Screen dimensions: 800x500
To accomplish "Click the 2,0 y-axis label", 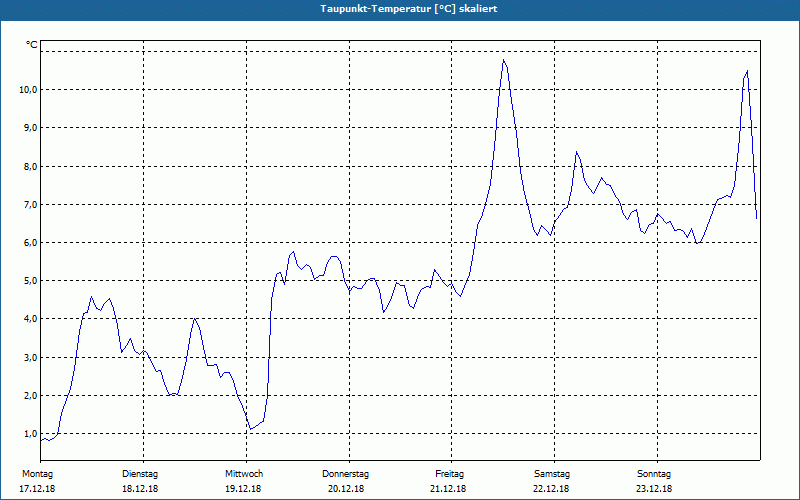I will (30, 395).
